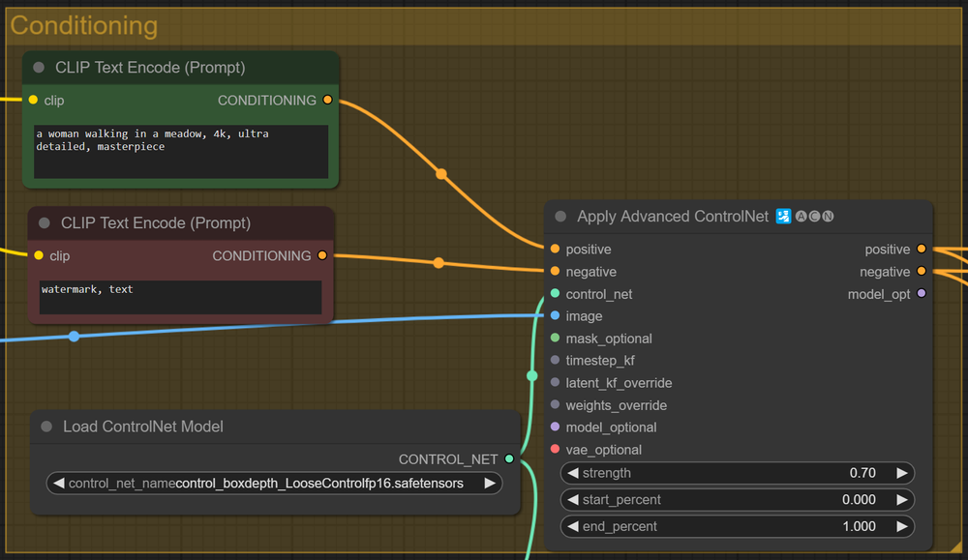Click left arrow on control_net_name selector
This screenshot has height=560, width=968.
58,483
